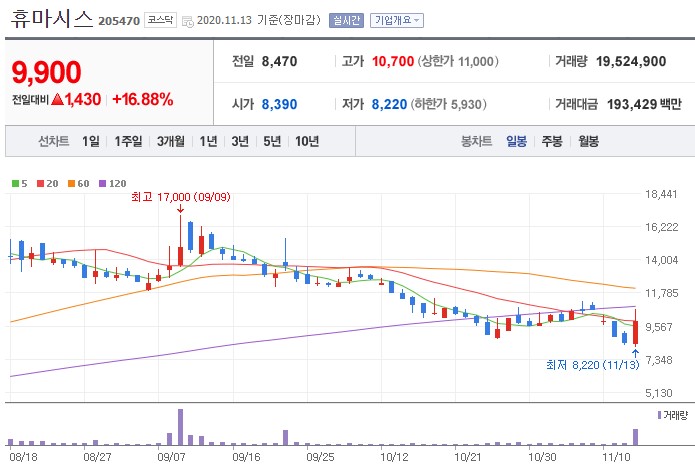The image size is (695, 467).
Task: Click the 5,130 price axis label
Action: 659,393
